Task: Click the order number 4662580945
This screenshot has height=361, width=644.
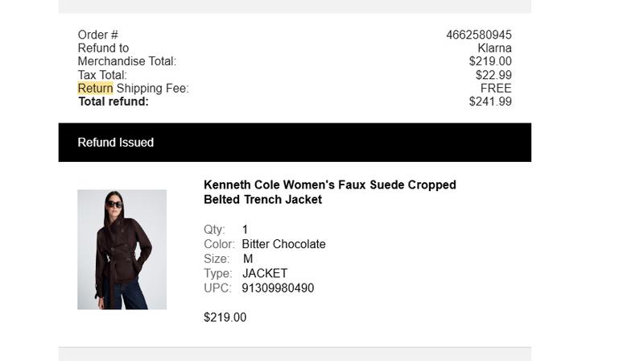Action: pyautogui.click(x=478, y=35)
